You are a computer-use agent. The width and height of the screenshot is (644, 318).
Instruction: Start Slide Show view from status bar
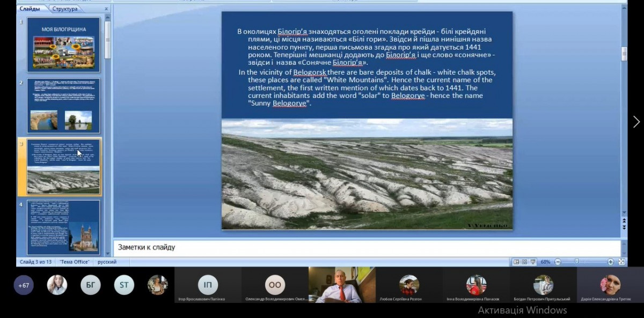point(532,262)
